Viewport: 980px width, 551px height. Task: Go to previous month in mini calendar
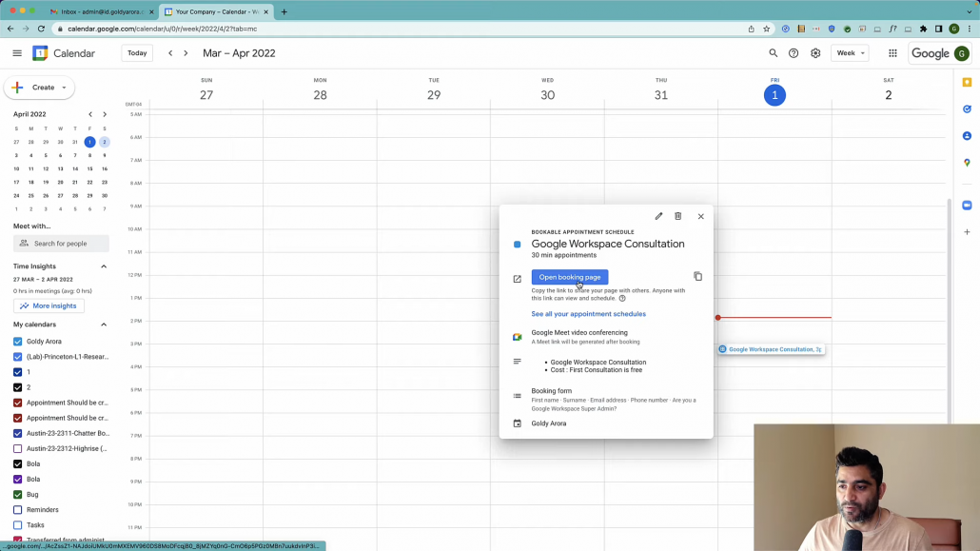click(90, 114)
